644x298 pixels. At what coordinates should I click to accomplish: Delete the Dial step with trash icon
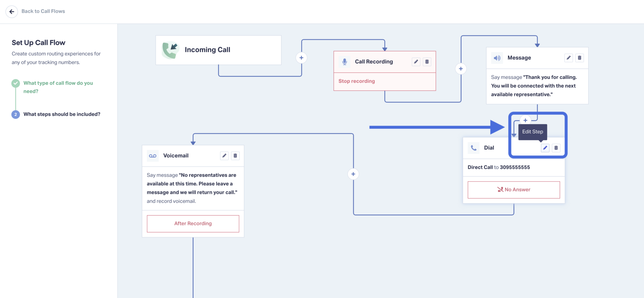[556, 148]
